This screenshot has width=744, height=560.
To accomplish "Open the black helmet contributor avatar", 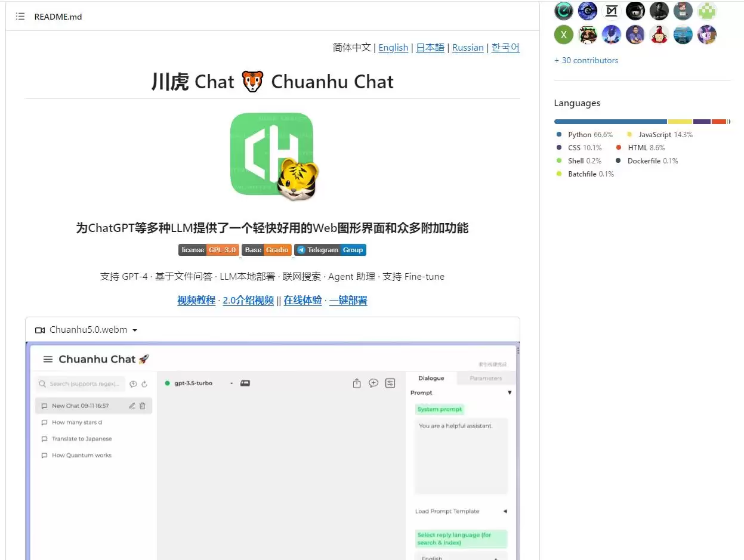I will coord(635,10).
